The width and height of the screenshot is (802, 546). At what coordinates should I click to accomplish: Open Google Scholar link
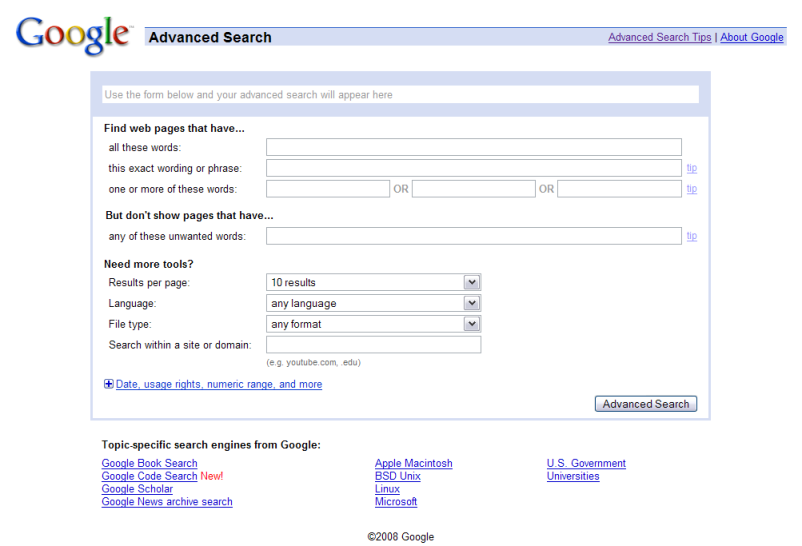(x=137, y=489)
